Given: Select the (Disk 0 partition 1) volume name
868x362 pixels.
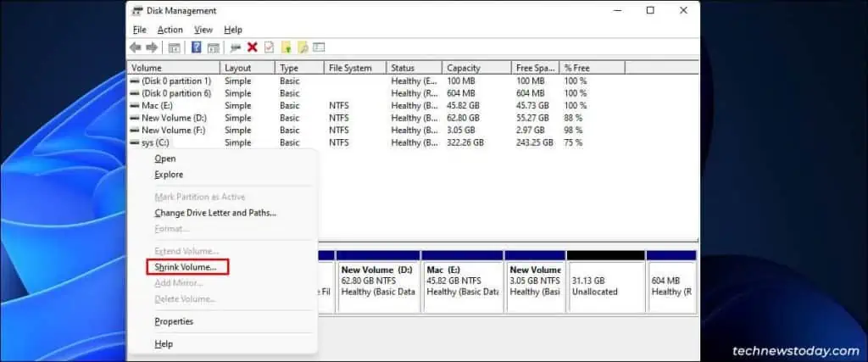Looking at the screenshot, I should [x=176, y=81].
